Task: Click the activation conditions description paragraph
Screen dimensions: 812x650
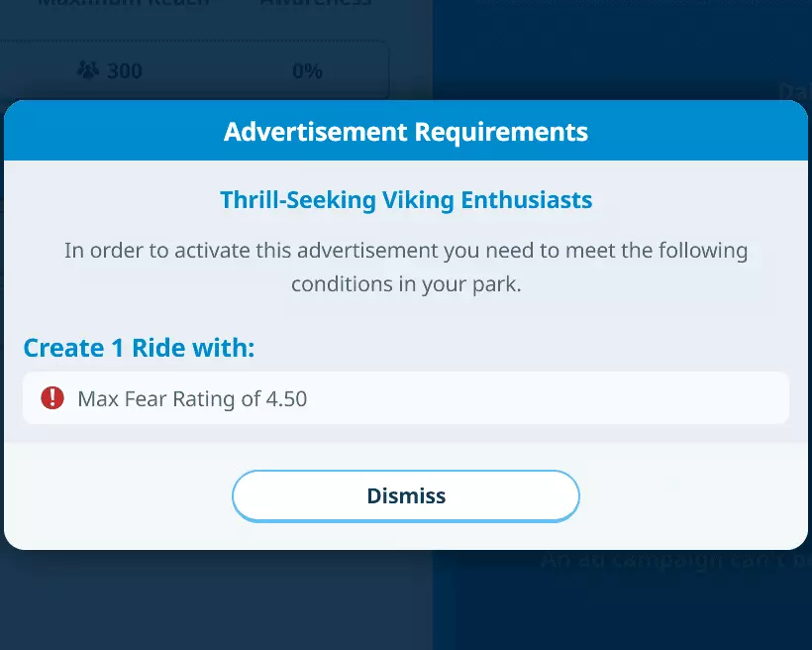Action: (406, 267)
